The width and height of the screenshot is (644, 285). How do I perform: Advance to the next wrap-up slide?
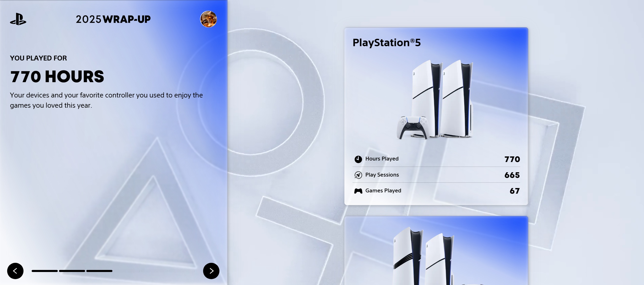tap(211, 271)
